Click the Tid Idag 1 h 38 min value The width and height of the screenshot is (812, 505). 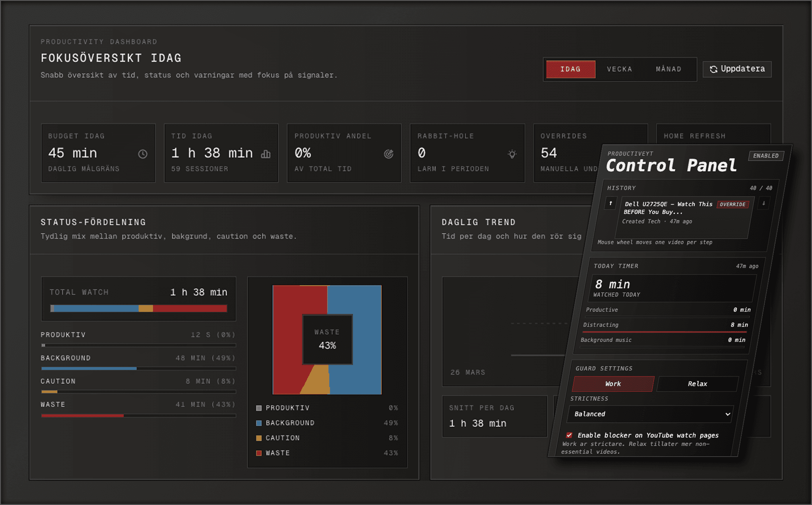pyautogui.click(x=212, y=153)
